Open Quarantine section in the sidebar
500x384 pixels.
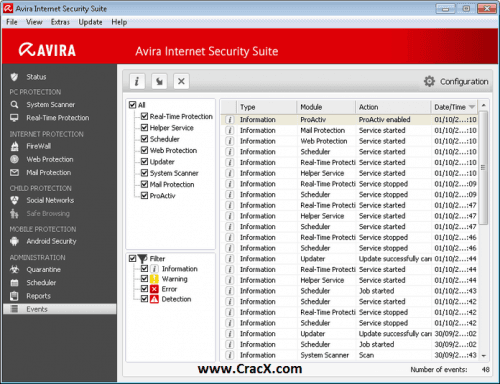click(x=43, y=269)
